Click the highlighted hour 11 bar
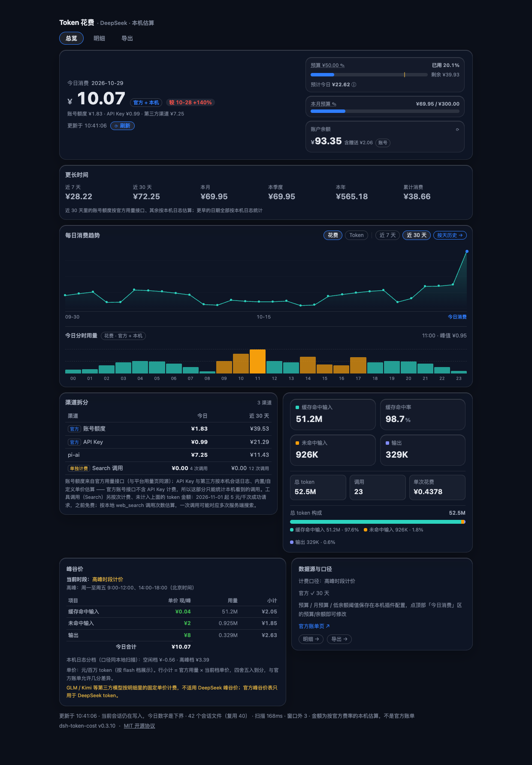 (x=257, y=361)
